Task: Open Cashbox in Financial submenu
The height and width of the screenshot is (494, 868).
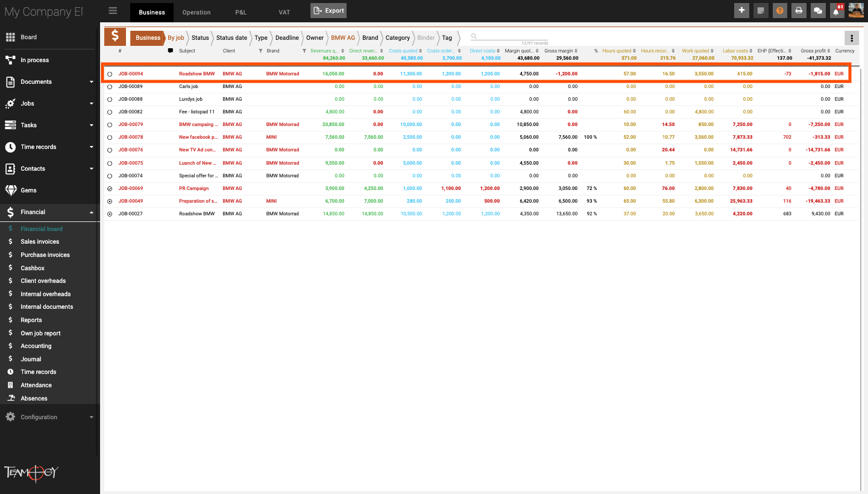Action: (33, 268)
